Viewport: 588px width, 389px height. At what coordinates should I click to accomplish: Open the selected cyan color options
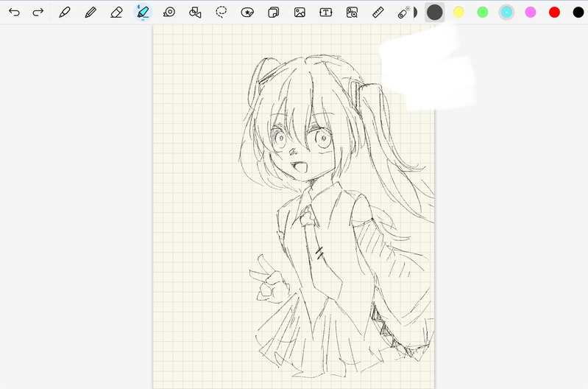(x=506, y=13)
